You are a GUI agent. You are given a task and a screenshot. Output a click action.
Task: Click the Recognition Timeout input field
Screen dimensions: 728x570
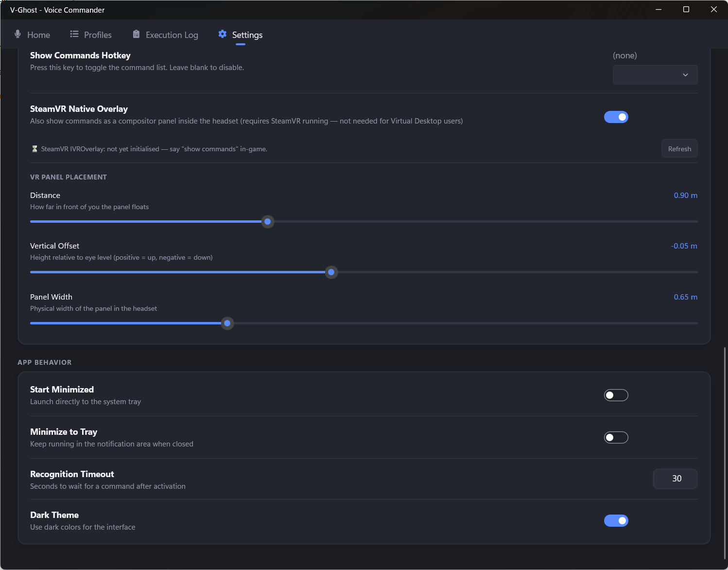click(x=675, y=479)
